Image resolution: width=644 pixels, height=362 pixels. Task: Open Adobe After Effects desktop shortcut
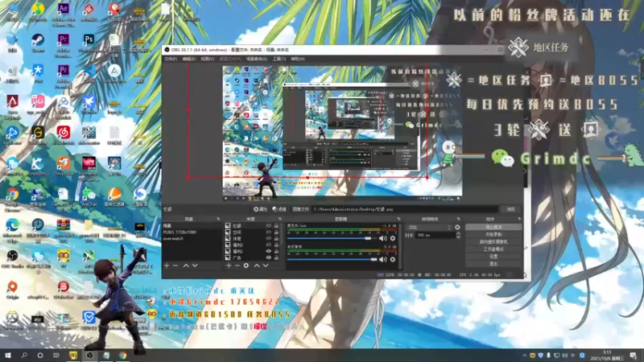(x=64, y=14)
